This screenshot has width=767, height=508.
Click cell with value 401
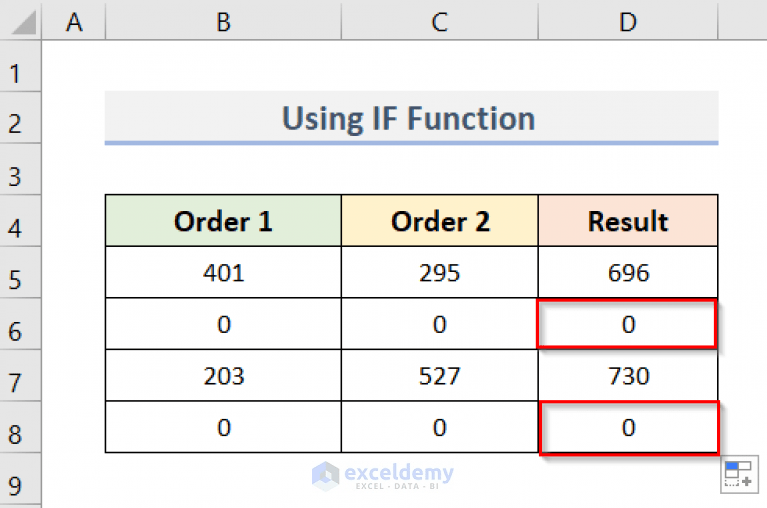coord(223,272)
